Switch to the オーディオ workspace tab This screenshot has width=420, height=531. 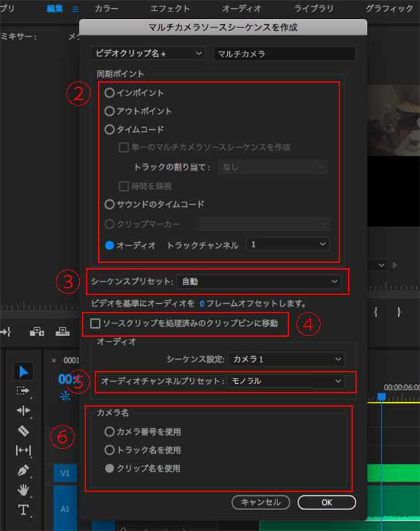tap(241, 9)
